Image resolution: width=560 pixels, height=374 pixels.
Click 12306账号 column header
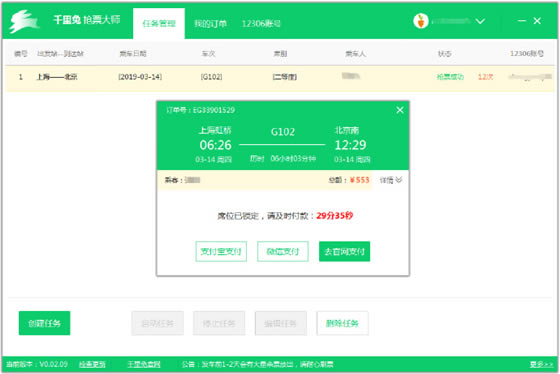tap(527, 54)
